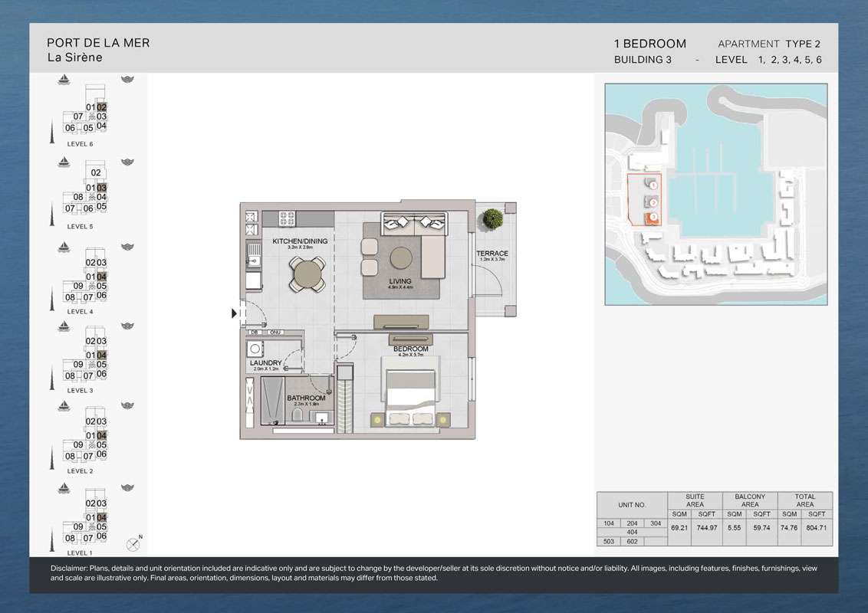Select highlighted unit 02 on Level 6 plan

pos(101,107)
